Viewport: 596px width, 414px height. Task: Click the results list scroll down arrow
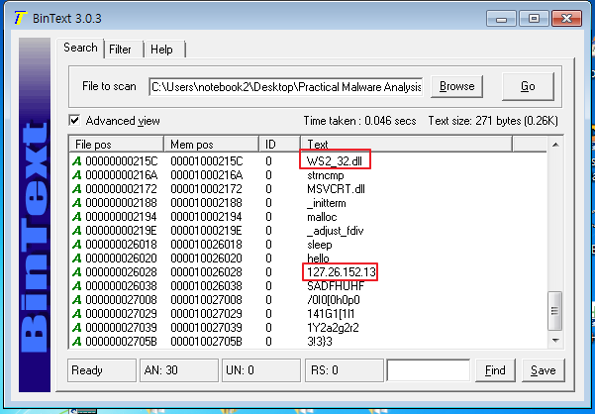555,340
